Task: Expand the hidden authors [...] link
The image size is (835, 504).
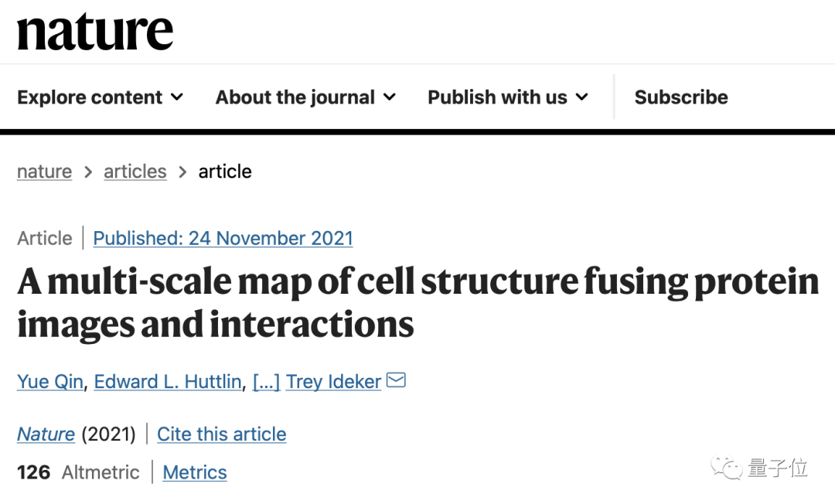Action: pyautogui.click(x=266, y=382)
